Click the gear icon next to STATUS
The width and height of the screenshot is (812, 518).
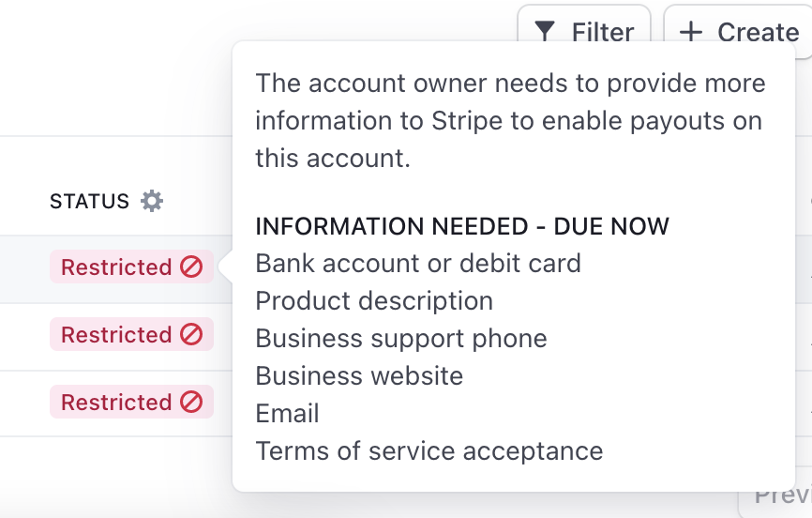point(152,201)
